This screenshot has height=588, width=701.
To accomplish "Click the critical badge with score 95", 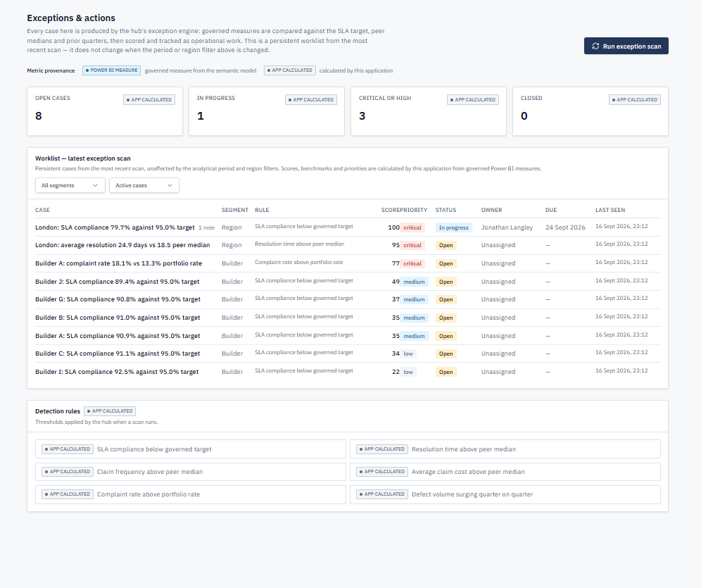I will coord(412,246).
